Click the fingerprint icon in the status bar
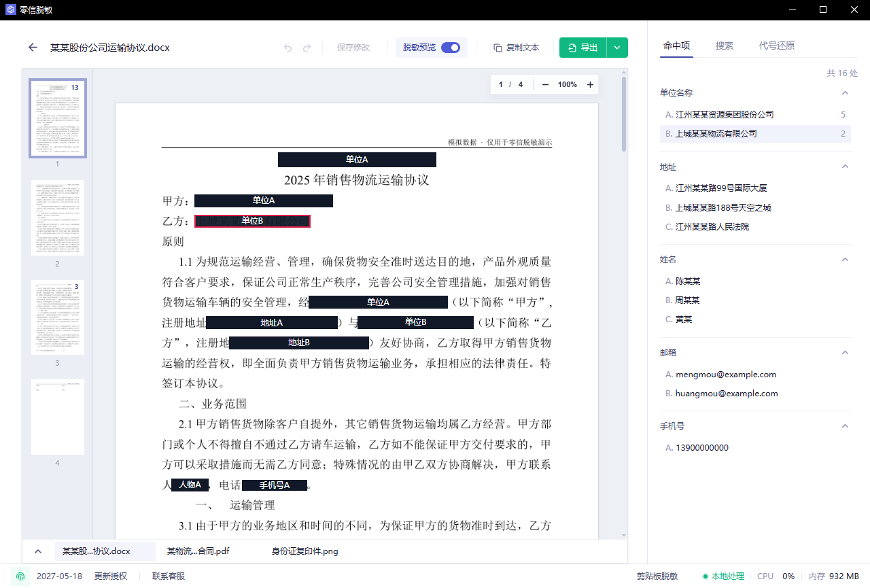 (x=21, y=576)
